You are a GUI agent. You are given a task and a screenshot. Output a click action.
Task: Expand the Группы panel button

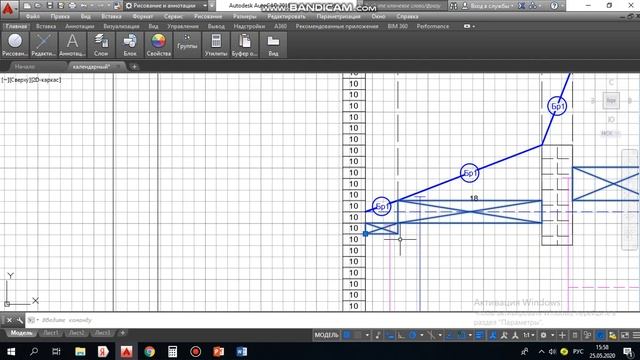coord(187,44)
